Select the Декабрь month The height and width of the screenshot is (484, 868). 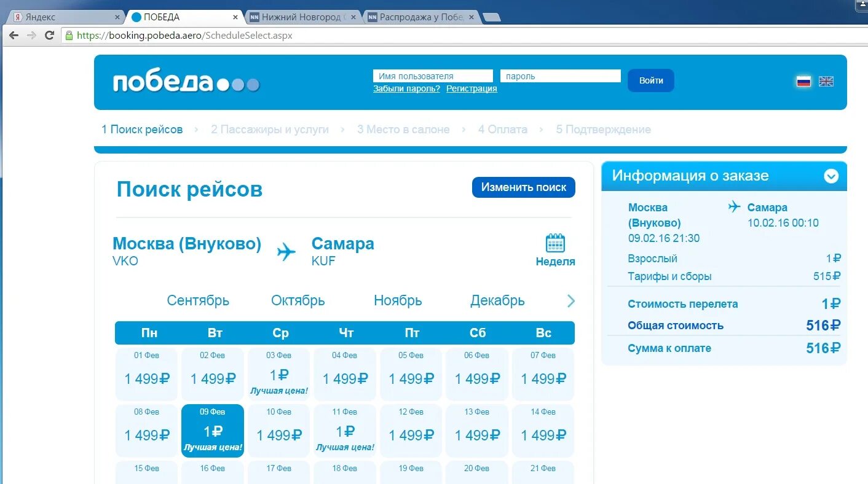click(497, 301)
